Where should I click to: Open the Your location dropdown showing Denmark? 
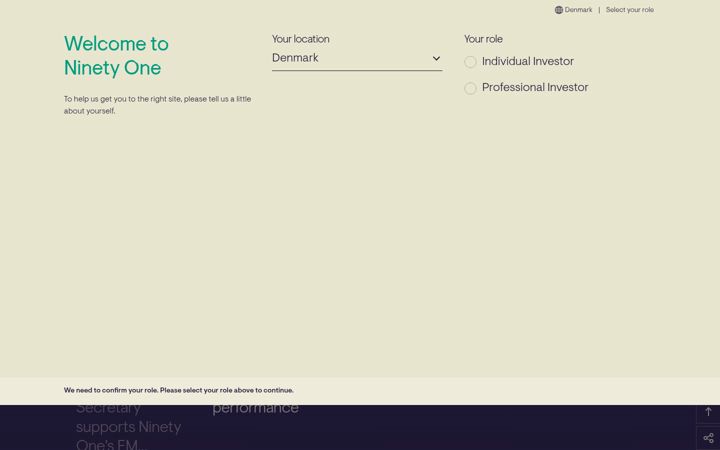(357, 58)
